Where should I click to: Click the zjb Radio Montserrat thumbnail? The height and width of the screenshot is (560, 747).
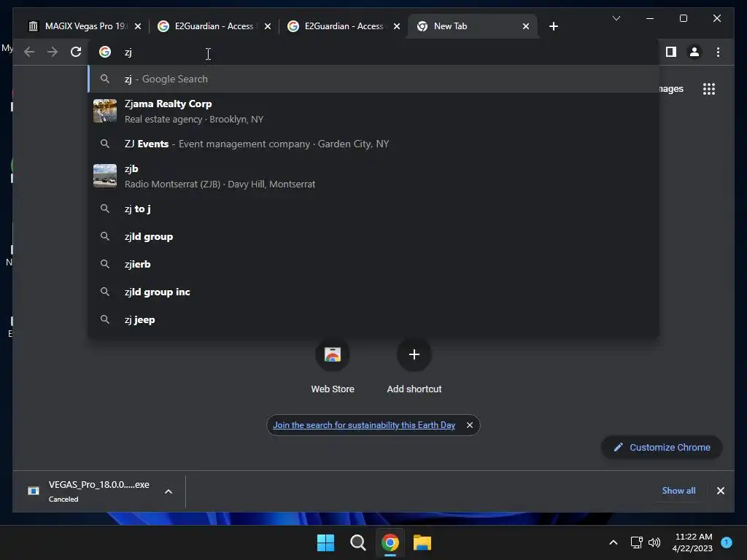point(105,176)
